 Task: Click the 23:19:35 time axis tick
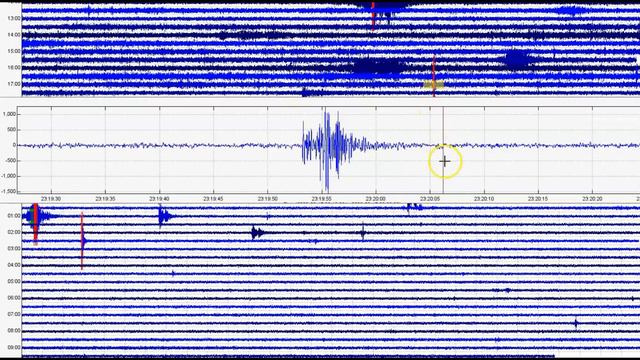point(105,199)
